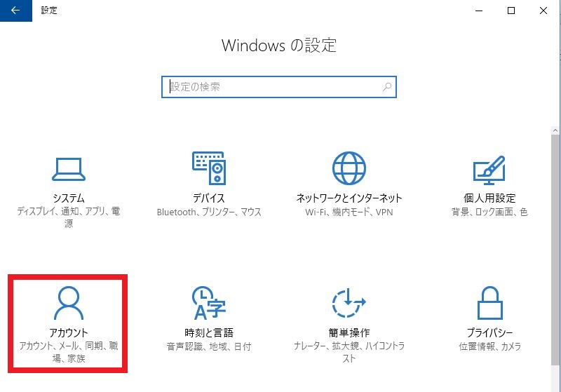Open the ネットワークとインターネット globe icon
Screen dimensions: 561x392
349,168
